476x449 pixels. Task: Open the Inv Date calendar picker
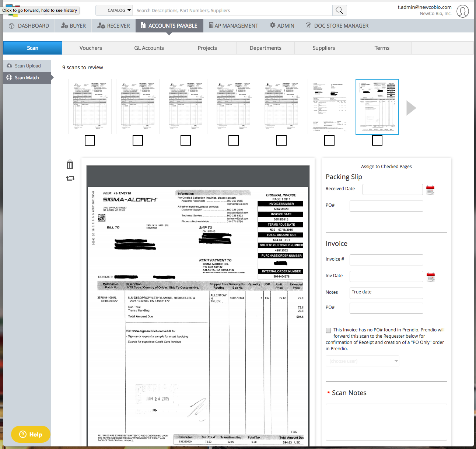[x=431, y=276]
